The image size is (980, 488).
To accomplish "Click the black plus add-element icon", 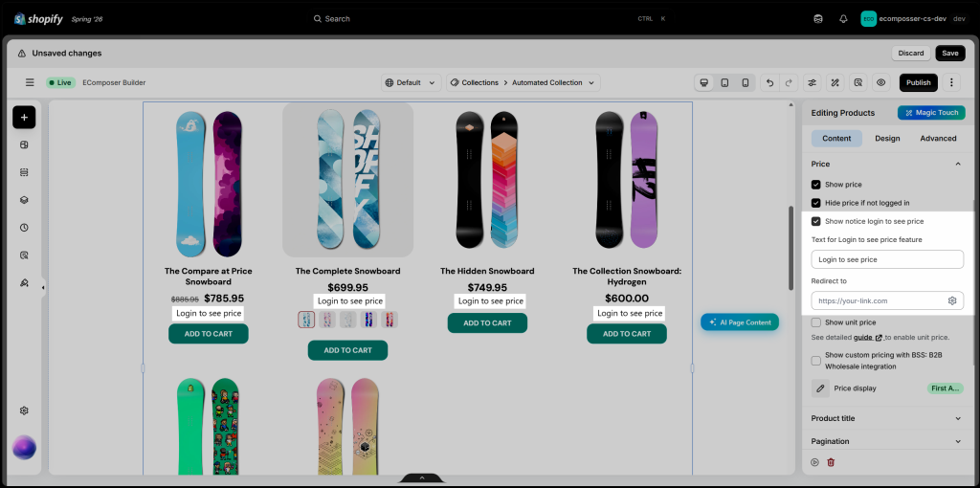I will click(x=24, y=117).
